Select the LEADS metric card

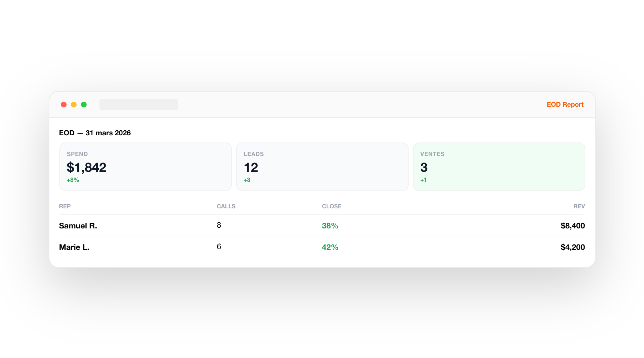coord(322,166)
